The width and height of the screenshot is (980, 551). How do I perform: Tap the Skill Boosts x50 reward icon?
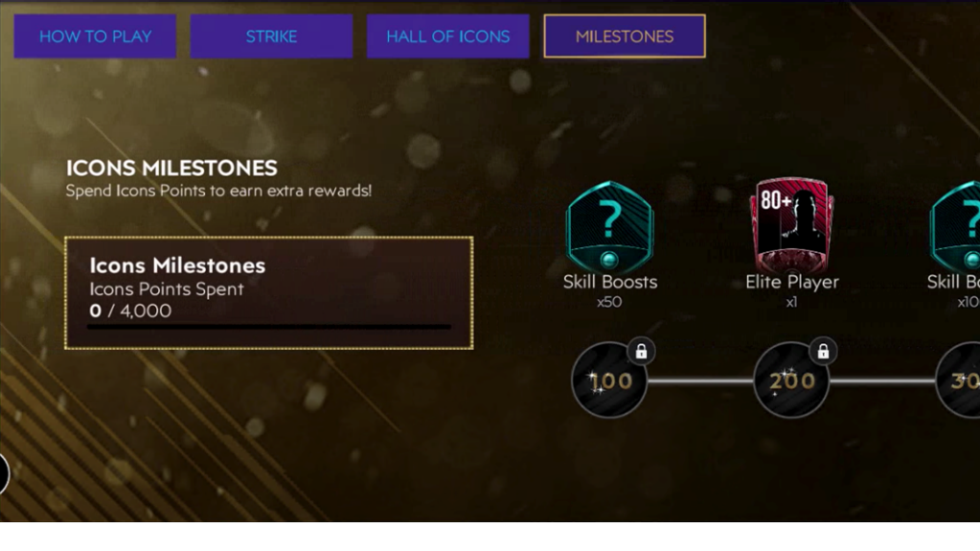(609, 226)
